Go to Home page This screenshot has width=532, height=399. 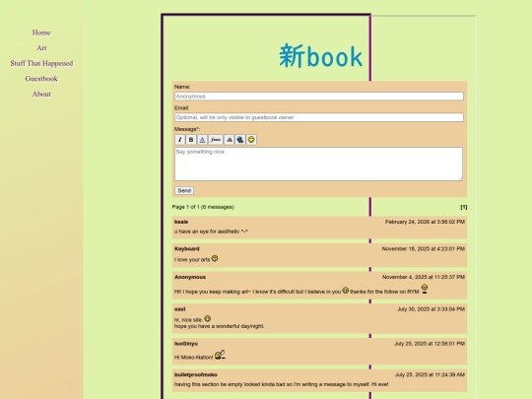(x=41, y=33)
